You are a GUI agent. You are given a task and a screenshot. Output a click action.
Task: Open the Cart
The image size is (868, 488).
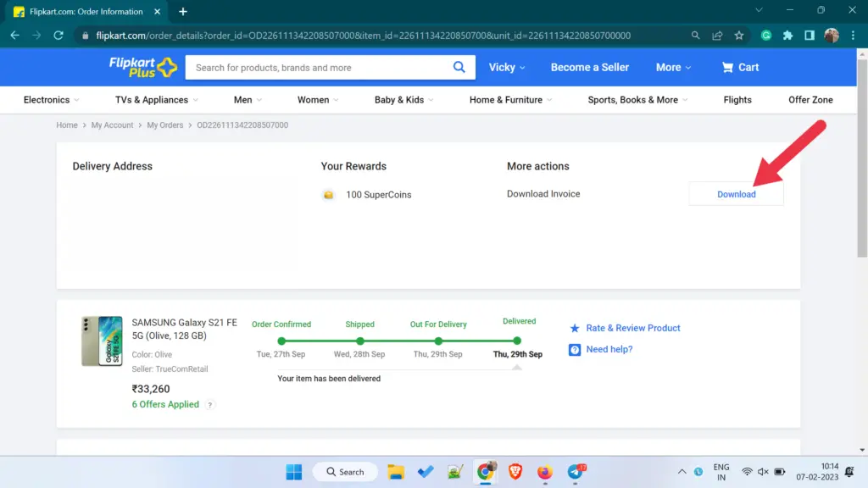tap(740, 68)
